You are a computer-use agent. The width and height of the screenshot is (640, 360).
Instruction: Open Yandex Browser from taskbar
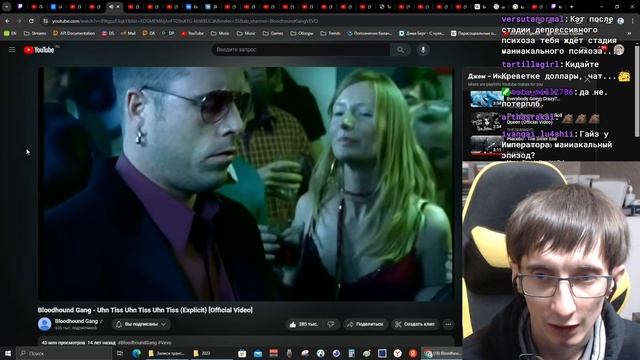pyautogui.click(x=398, y=353)
